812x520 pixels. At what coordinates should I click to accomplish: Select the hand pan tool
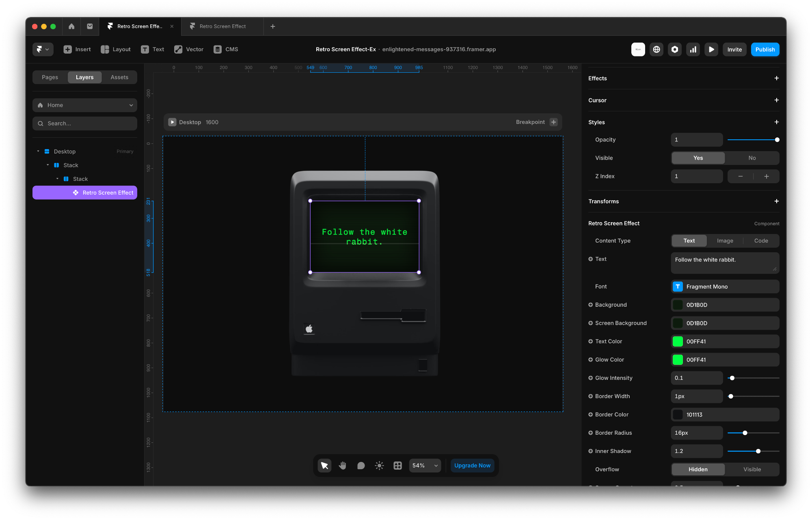pyautogui.click(x=343, y=466)
